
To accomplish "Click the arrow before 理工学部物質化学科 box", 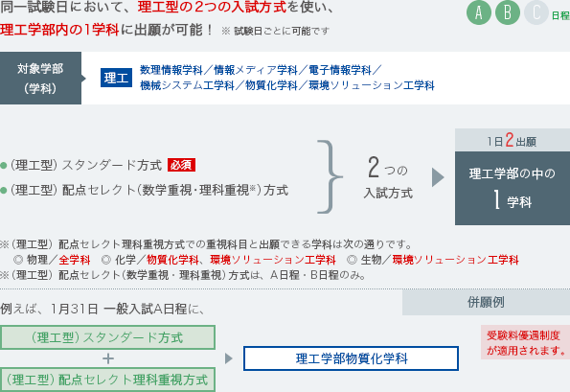I will [229, 358].
